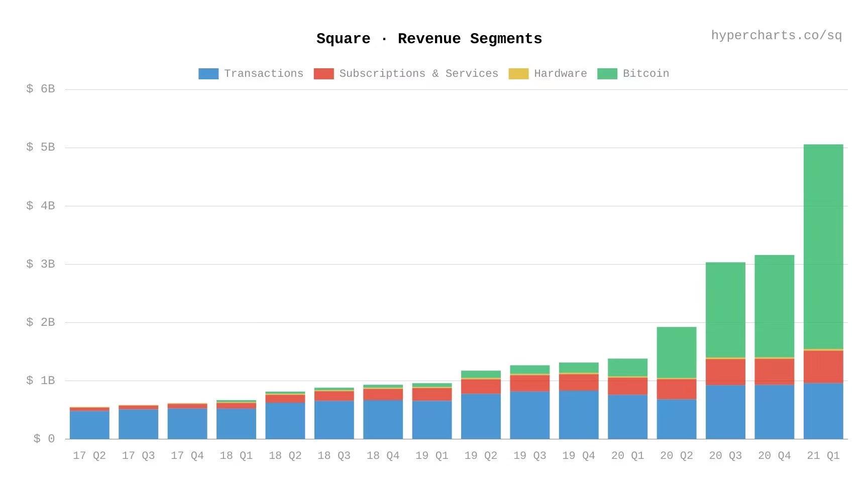Toggle the Bitcoin legend label

tap(645, 74)
